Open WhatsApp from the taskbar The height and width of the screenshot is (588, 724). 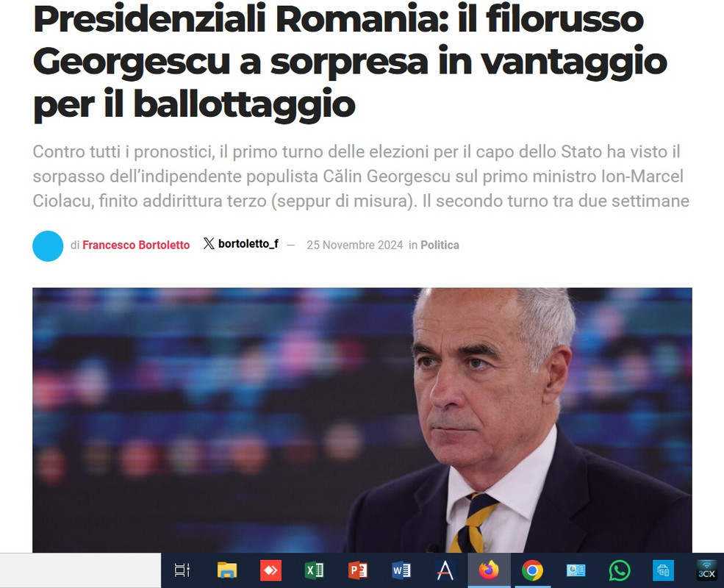(x=620, y=570)
